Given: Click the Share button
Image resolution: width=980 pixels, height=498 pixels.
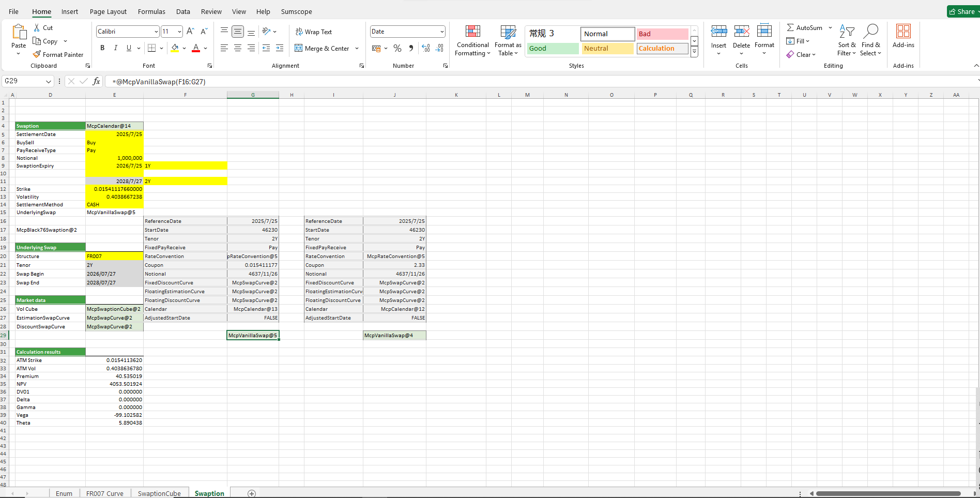Looking at the screenshot, I should tap(962, 11).
